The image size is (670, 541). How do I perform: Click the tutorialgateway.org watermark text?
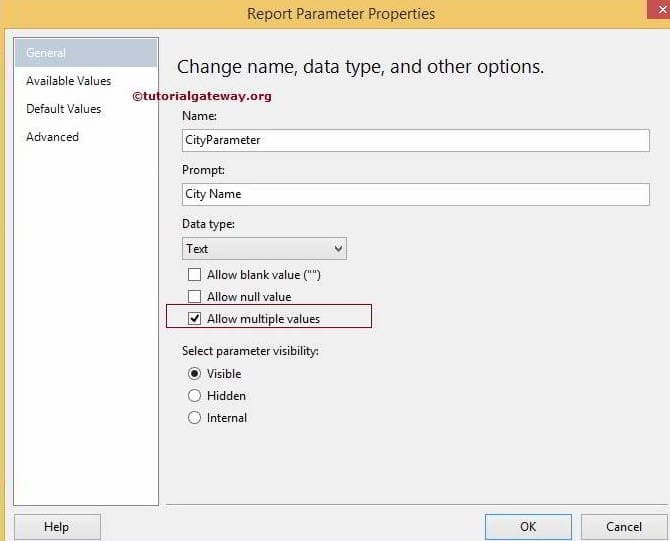coord(202,96)
